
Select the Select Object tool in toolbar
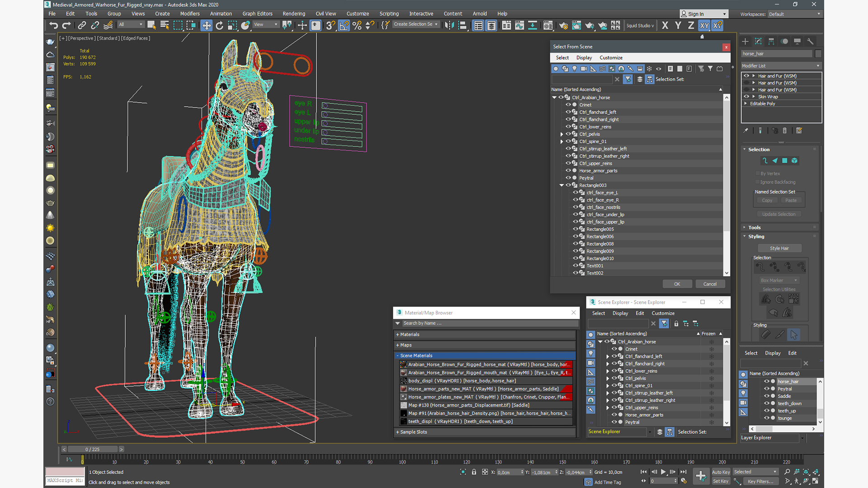pos(151,26)
